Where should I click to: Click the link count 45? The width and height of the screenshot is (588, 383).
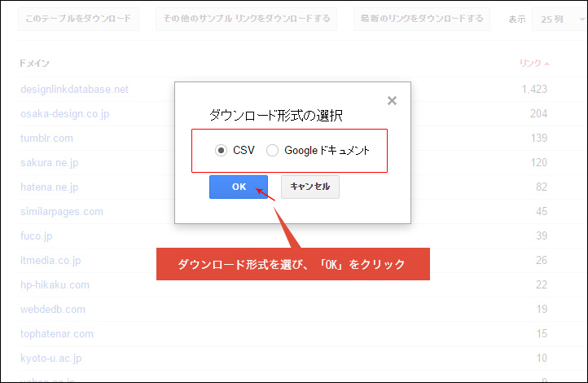pos(542,211)
